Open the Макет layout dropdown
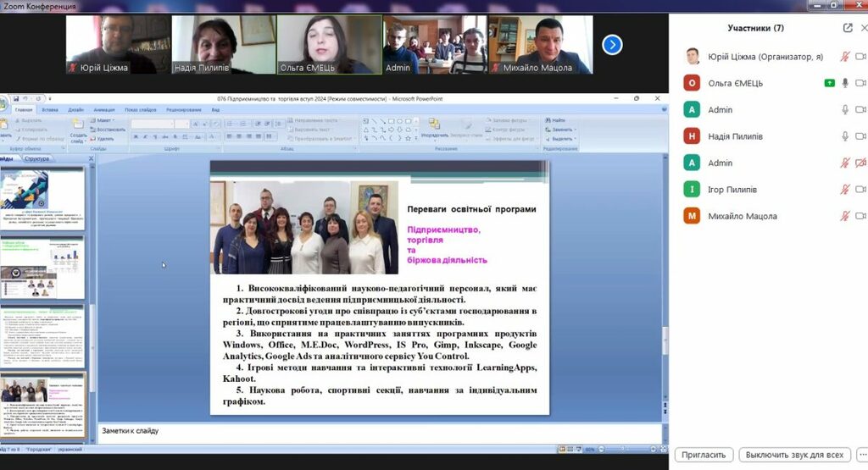 point(107,120)
